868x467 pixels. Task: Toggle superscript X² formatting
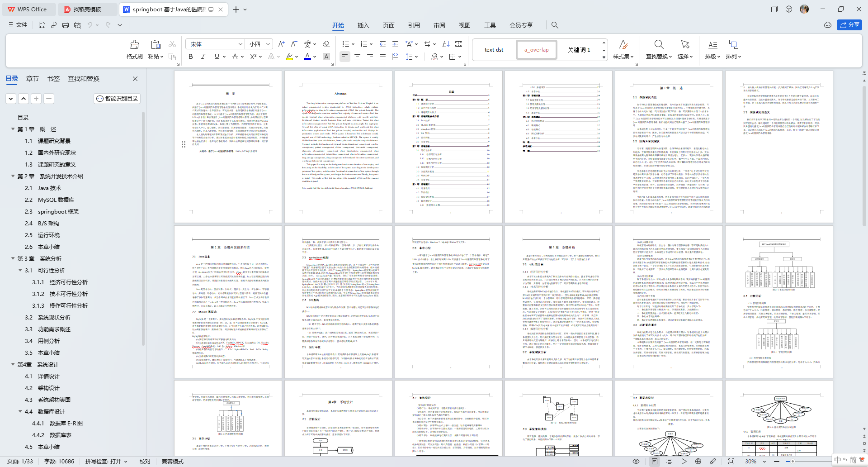(x=253, y=57)
